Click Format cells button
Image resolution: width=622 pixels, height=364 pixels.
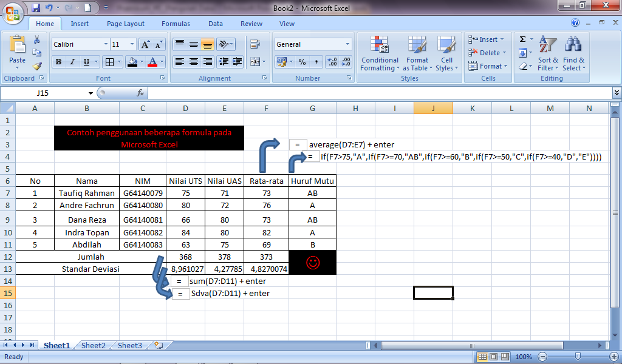(488, 66)
